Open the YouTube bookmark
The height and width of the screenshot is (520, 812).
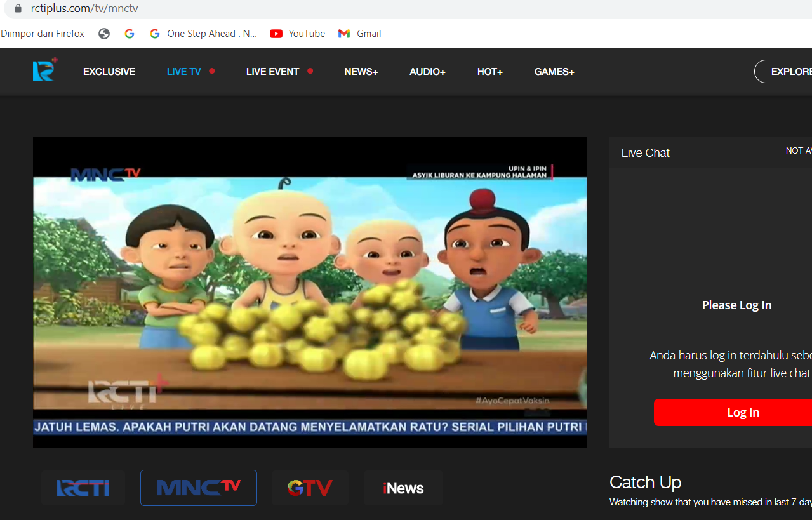pos(298,34)
